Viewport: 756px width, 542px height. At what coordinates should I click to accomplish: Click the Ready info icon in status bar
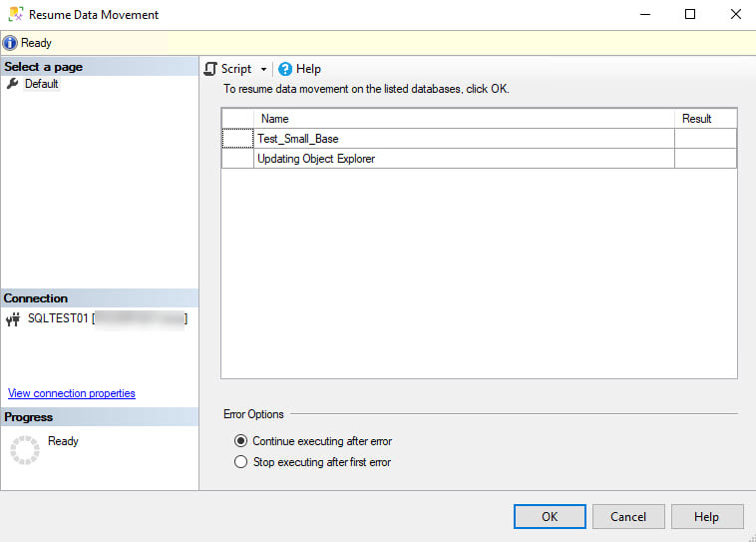click(10, 43)
